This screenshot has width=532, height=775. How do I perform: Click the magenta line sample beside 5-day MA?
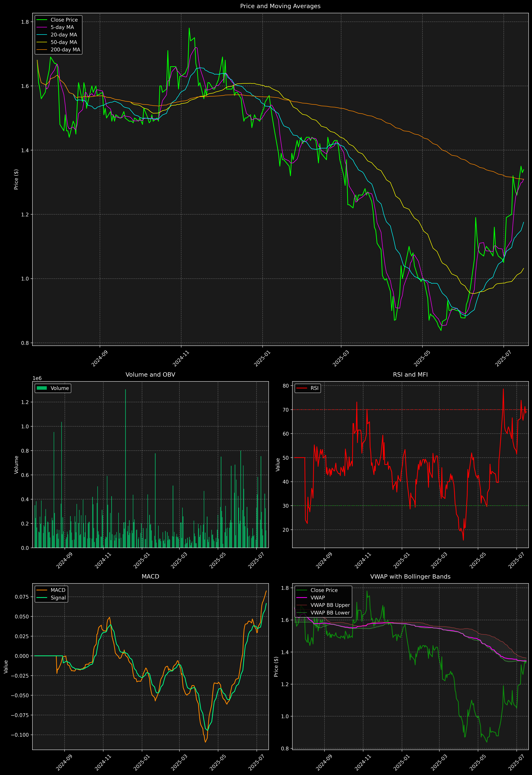(x=42, y=27)
